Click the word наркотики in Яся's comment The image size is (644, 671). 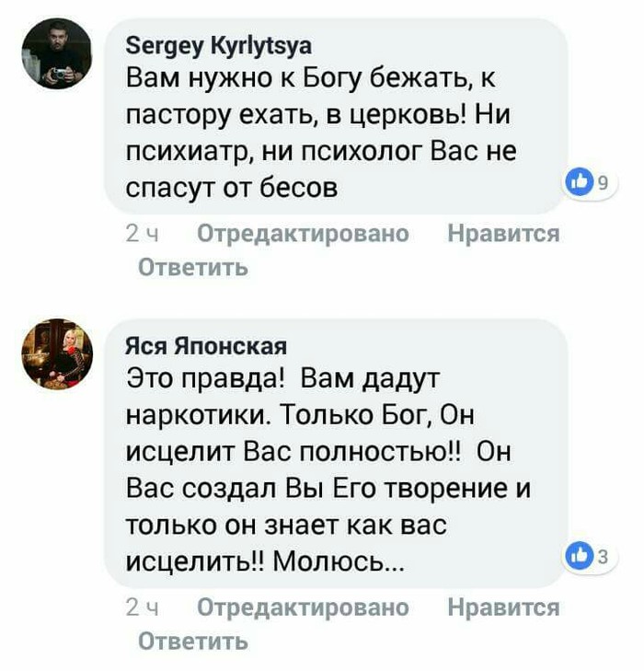(x=184, y=416)
